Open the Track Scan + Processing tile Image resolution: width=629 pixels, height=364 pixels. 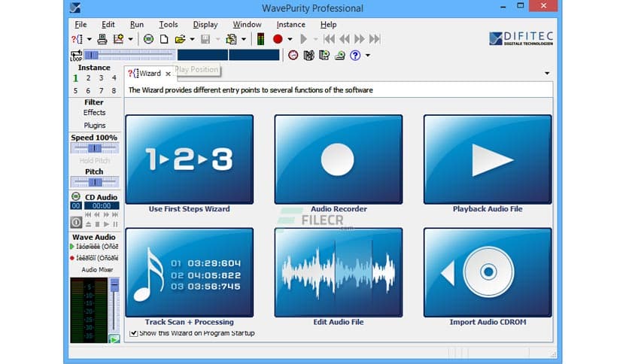190,272
